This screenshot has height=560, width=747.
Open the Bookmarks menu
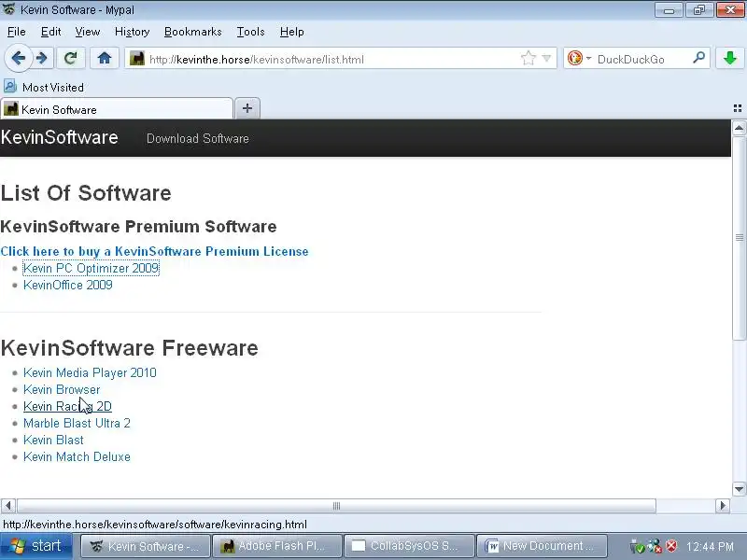point(192,32)
